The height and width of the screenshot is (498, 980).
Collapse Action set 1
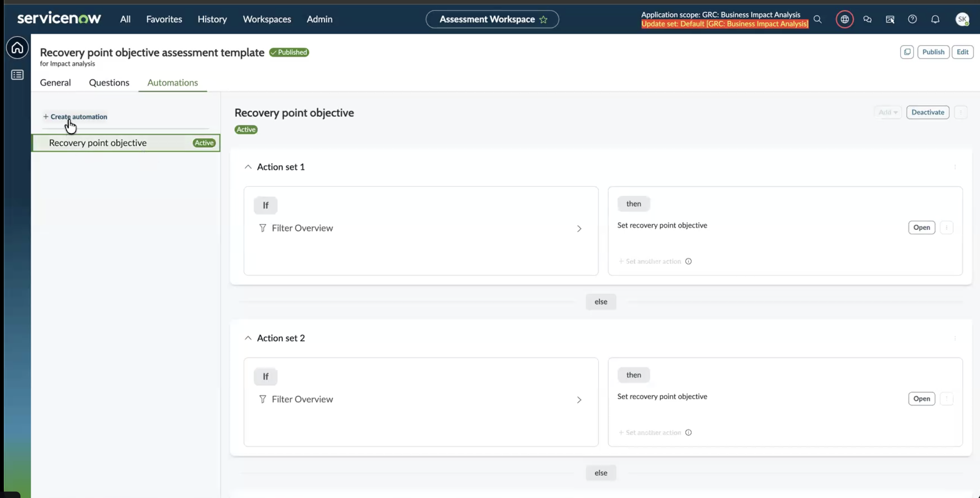point(248,167)
